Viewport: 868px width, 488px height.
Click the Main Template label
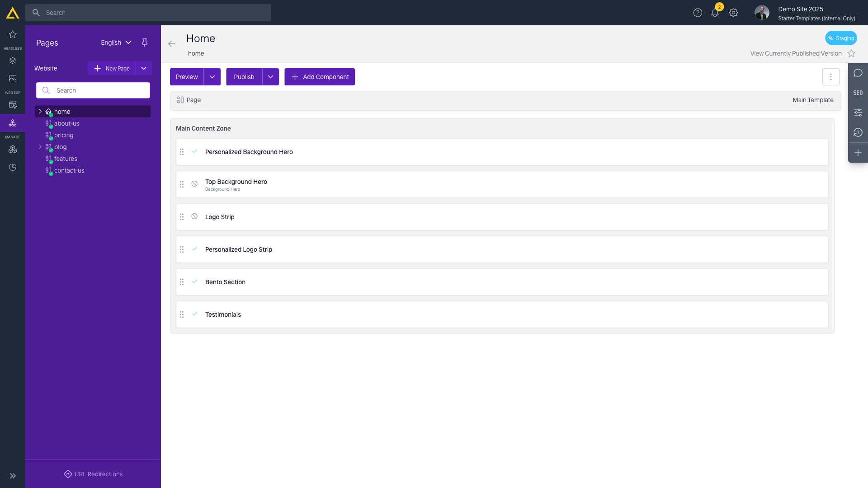(x=813, y=100)
